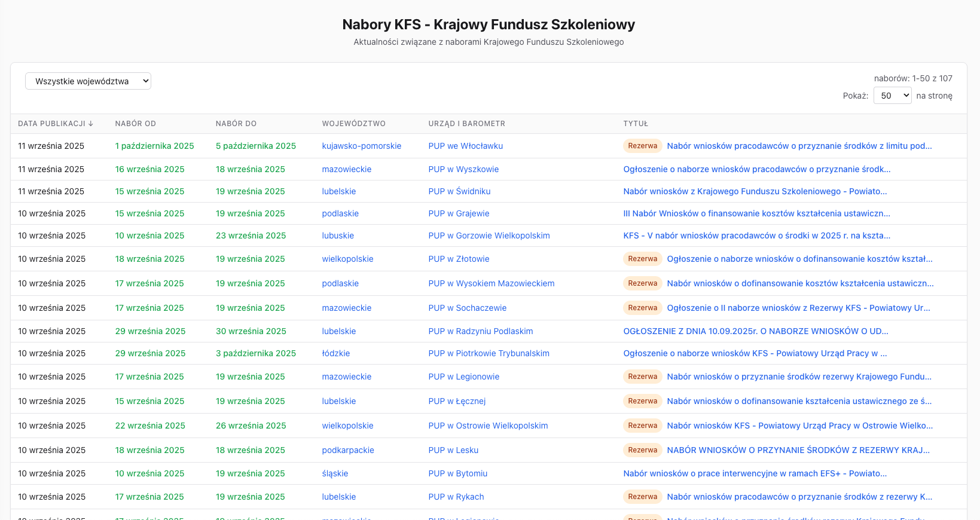Open the PUP w Złotowie link

pos(459,259)
